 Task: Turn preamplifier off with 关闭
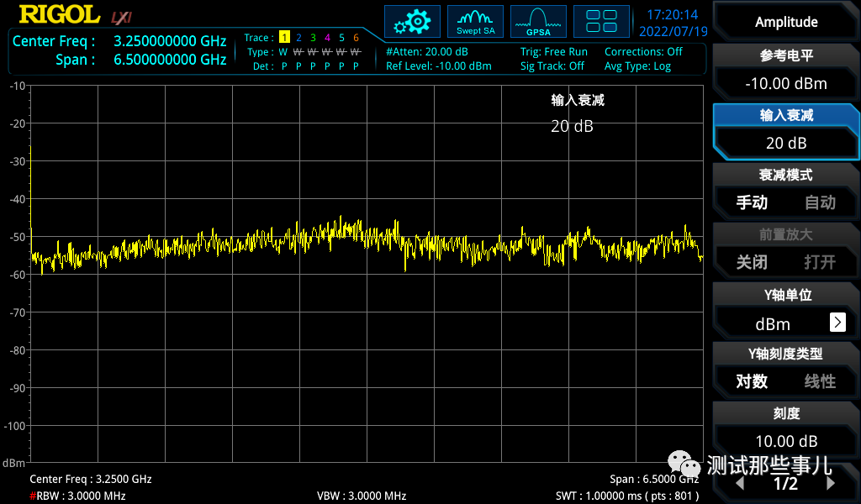[x=752, y=262]
